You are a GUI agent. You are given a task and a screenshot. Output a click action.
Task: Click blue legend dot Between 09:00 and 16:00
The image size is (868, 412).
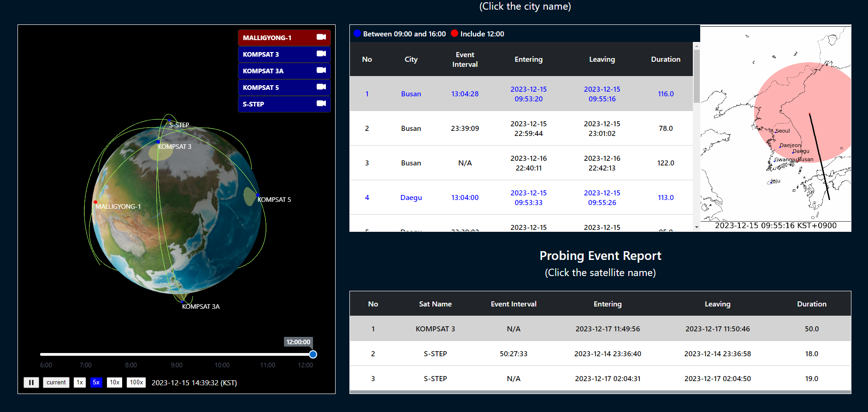357,33
